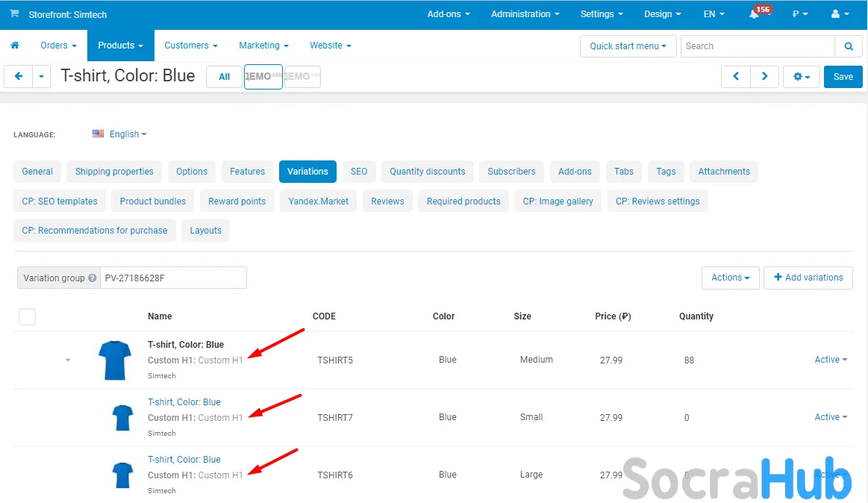This screenshot has height=503, width=868.
Task: Toggle the select-all variations checkbox
Action: pyautogui.click(x=27, y=316)
